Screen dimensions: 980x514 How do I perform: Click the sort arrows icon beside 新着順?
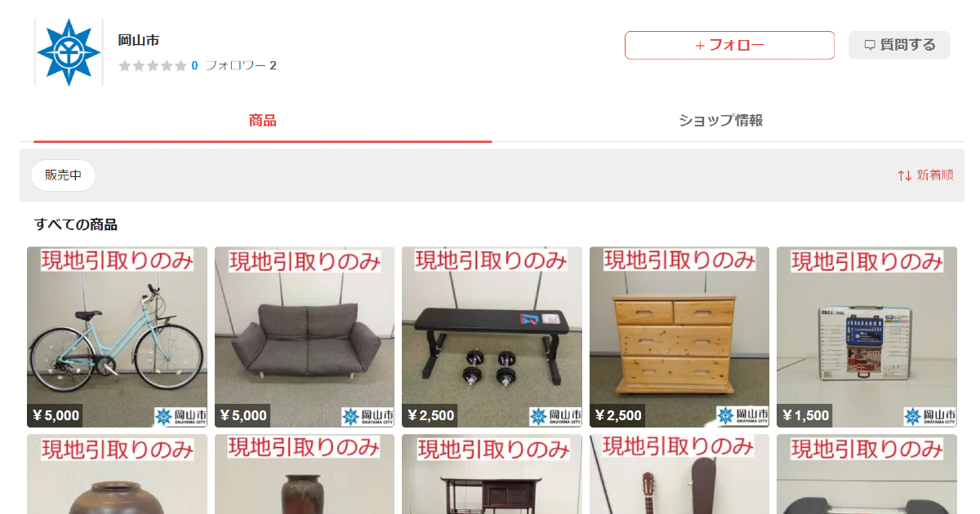pyautogui.click(x=904, y=175)
